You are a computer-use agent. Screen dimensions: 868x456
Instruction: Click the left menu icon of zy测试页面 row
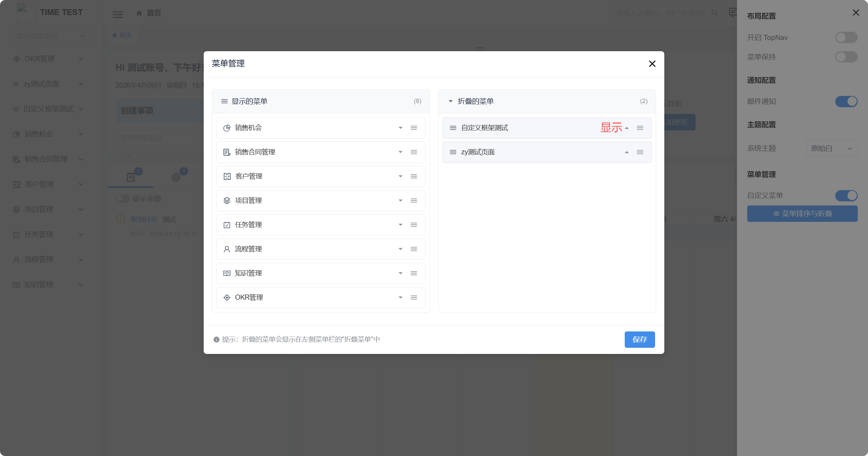pos(453,152)
